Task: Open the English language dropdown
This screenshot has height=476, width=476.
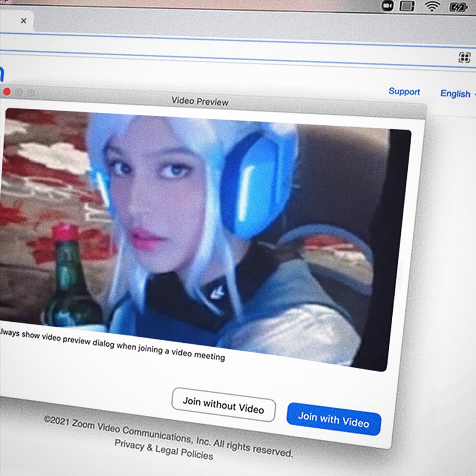Action: (457, 94)
